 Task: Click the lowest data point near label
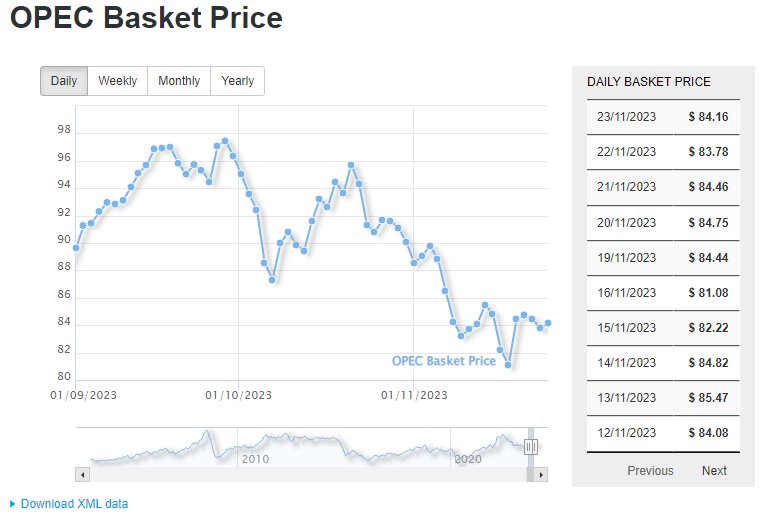click(508, 365)
